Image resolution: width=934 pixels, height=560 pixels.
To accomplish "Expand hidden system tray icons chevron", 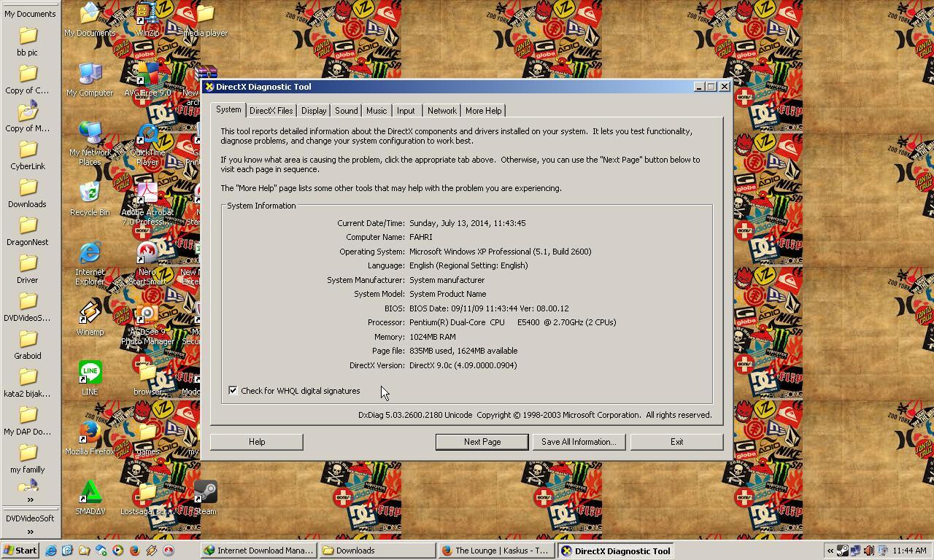I will pyautogui.click(x=830, y=551).
